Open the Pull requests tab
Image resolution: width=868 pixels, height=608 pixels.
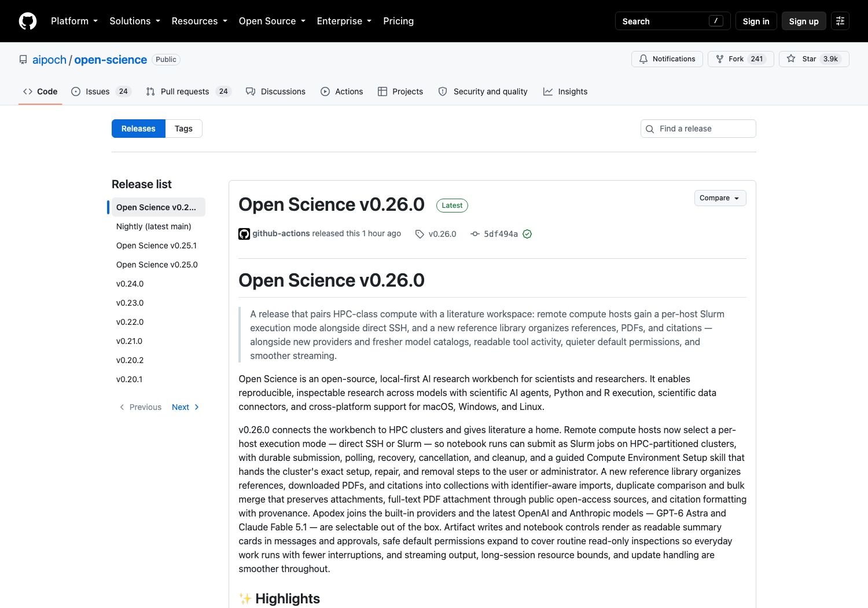[189, 91]
